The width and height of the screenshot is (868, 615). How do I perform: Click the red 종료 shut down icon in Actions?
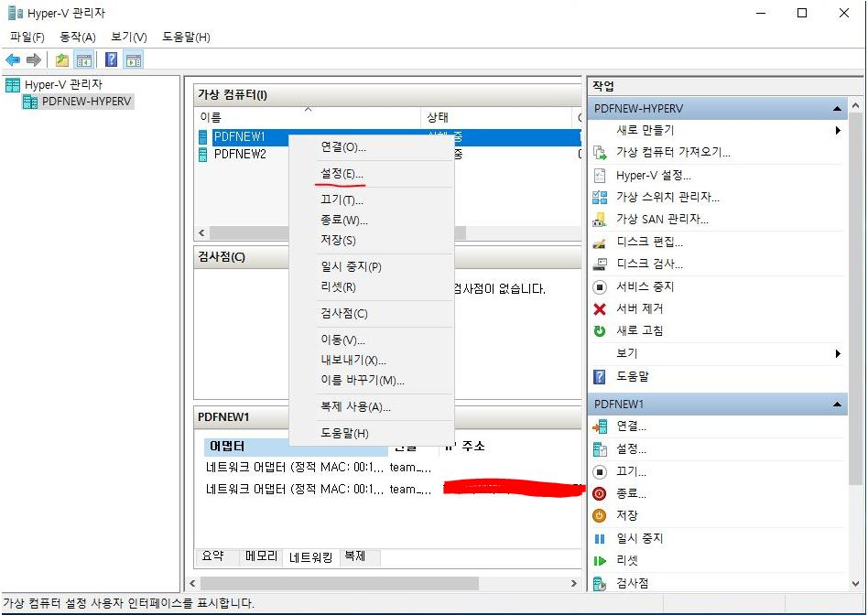pyautogui.click(x=600, y=494)
